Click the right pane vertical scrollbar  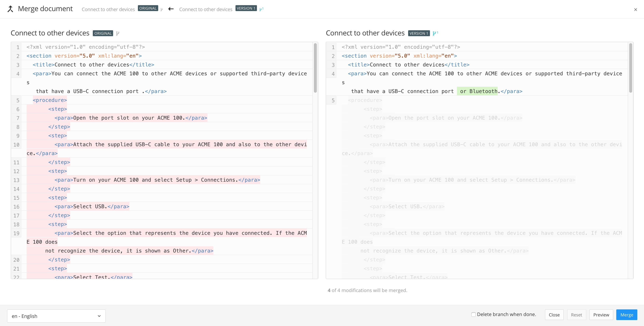coord(630,68)
